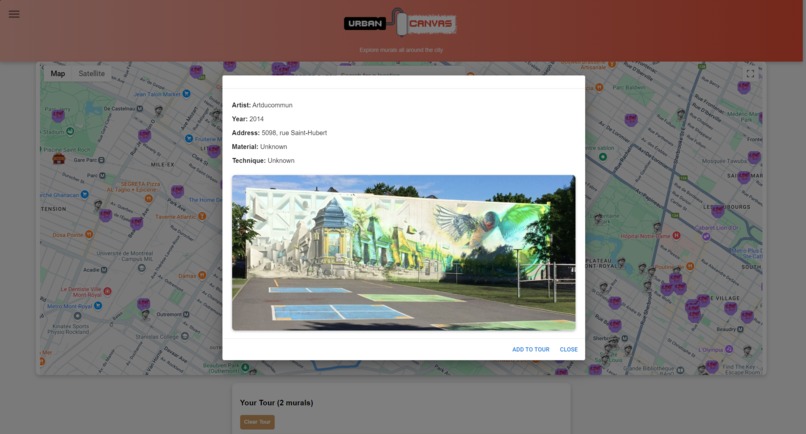This screenshot has height=434, width=806.
Task: Click the Damas restaurant pin
Action: pyautogui.click(x=202, y=276)
